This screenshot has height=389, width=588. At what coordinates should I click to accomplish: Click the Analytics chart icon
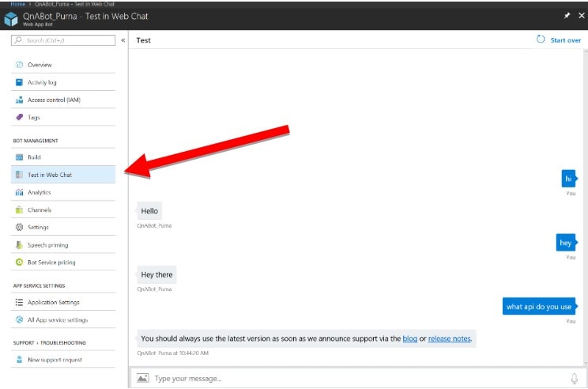19,192
